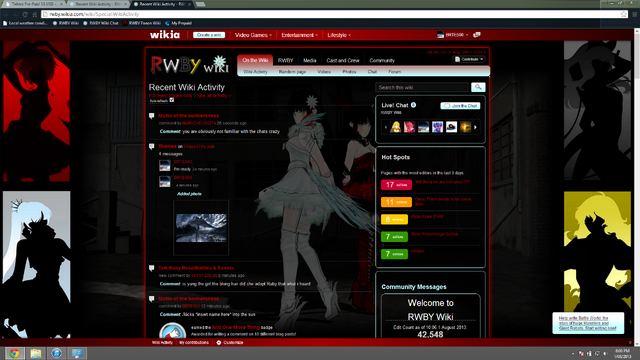Open Google Chrome in the taskbar

pos(14,353)
